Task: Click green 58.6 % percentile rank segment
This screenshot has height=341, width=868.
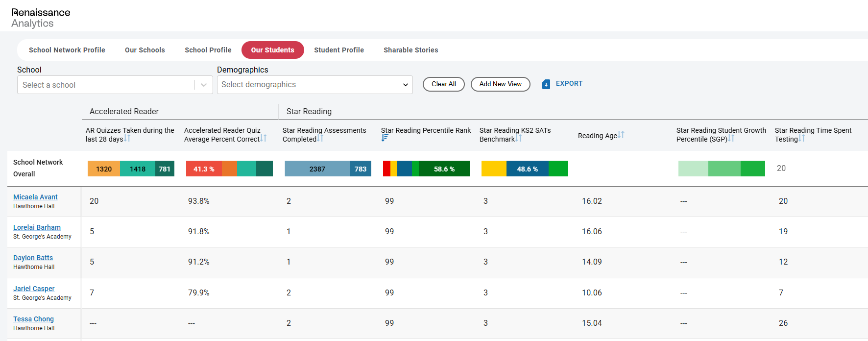Action: [x=444, y=169]
